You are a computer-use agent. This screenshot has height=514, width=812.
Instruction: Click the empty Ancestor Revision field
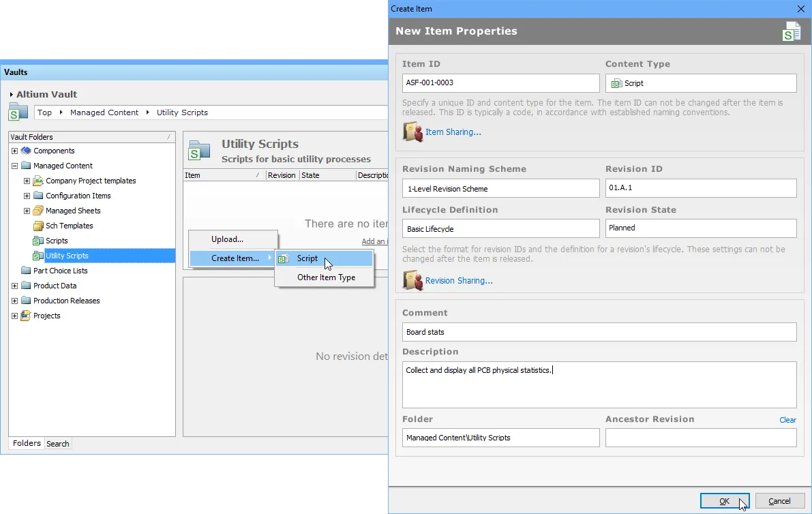[x=701, y=438]
